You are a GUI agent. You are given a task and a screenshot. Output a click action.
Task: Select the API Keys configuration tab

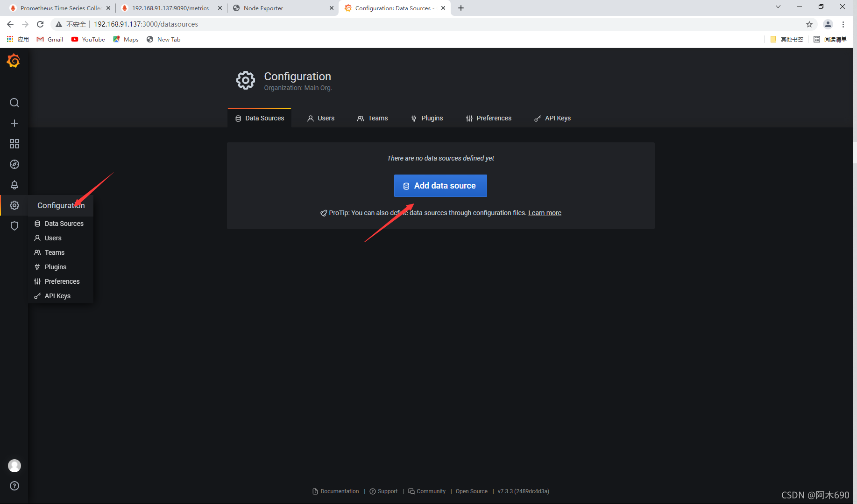pos(552,118)
